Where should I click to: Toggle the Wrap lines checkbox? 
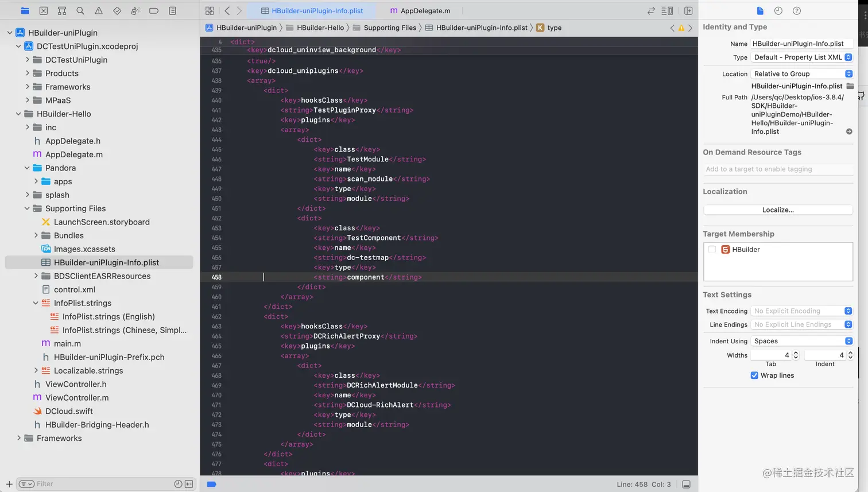pos(754,375)
